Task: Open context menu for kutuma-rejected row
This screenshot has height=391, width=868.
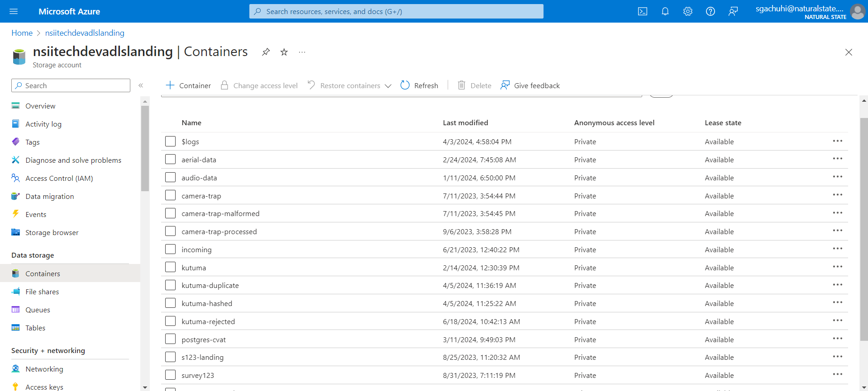Action: tap(837, 320)
